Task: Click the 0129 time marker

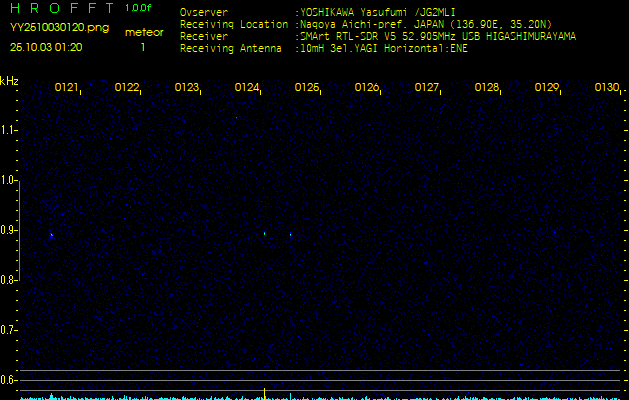Action: pyautogui.click(x=547, y=87)
